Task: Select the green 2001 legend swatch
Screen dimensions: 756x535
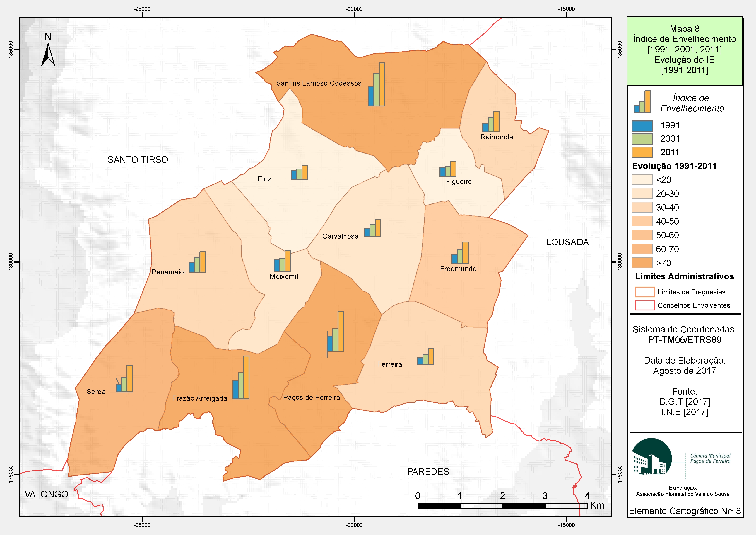Action: click(642, 139)
